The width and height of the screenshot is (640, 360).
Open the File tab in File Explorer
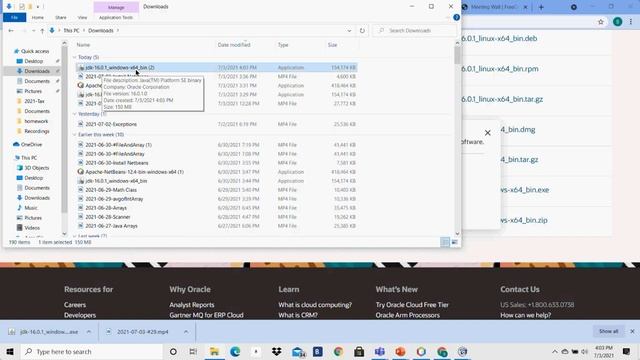[14, 18]
